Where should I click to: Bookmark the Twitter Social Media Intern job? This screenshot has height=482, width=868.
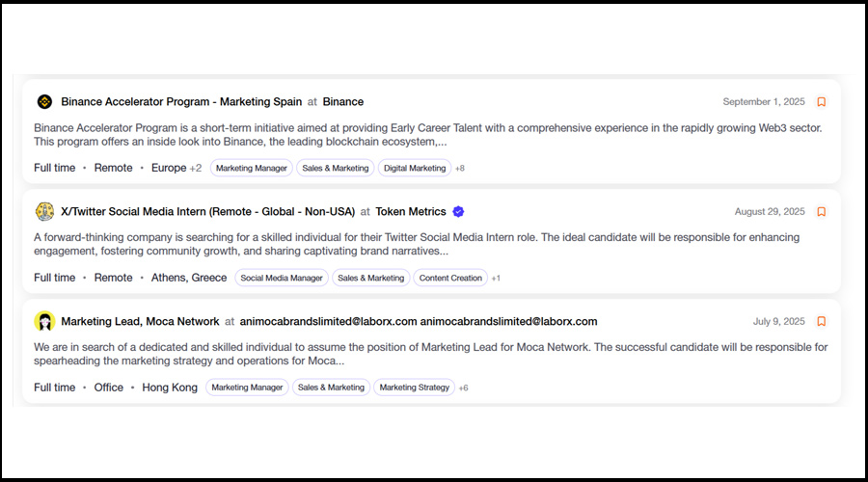point(822,211)
